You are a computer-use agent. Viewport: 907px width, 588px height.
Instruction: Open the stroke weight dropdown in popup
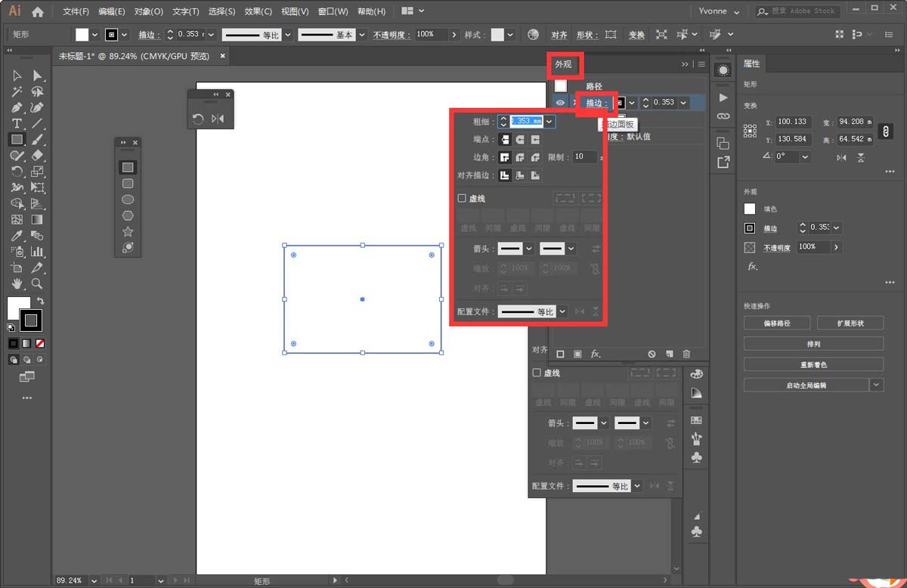(x=549, y=121)
